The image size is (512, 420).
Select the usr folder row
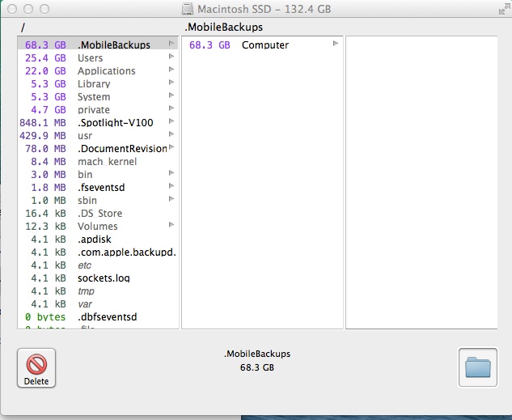pos(98,135)
